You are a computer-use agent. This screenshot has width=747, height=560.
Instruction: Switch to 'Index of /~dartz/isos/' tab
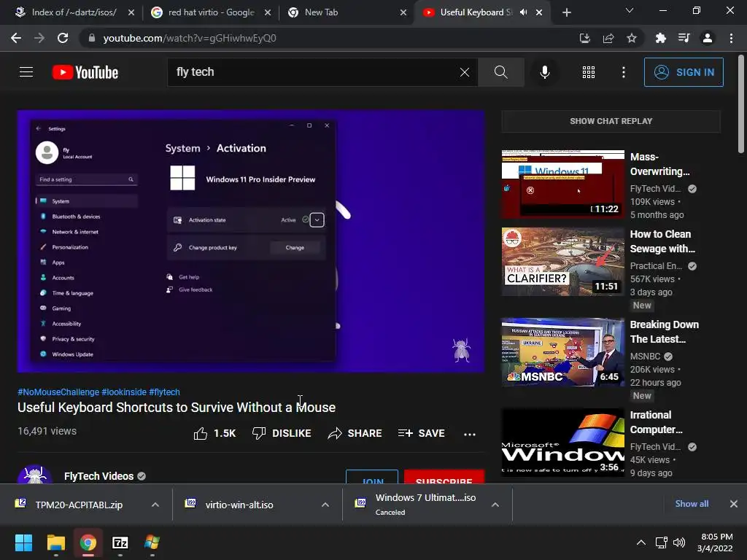(x=74, y=12)
